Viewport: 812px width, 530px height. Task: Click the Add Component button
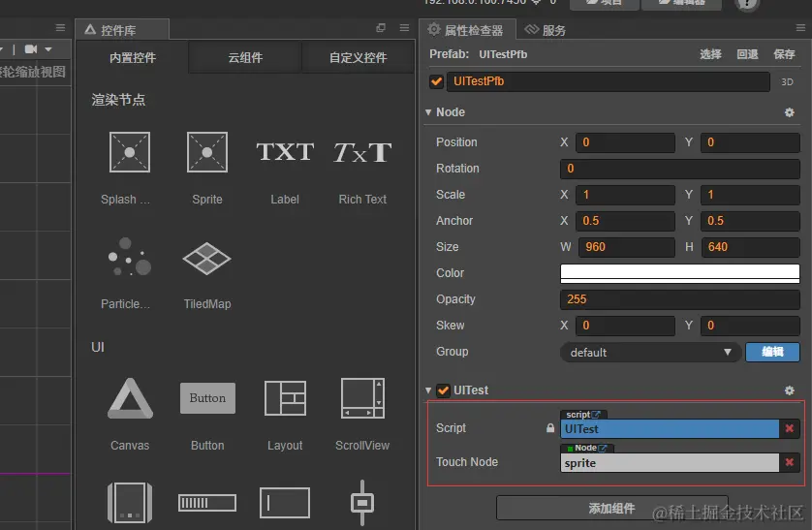click(612, 508)
